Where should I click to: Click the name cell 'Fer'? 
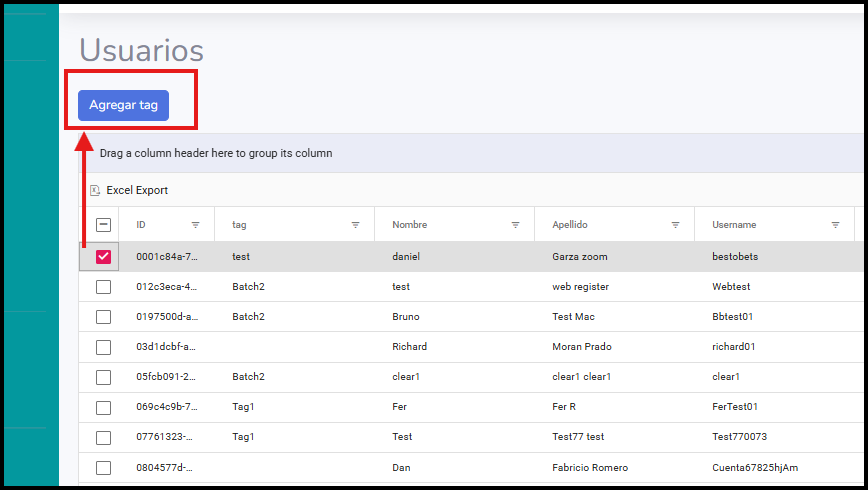pos(400,407)
